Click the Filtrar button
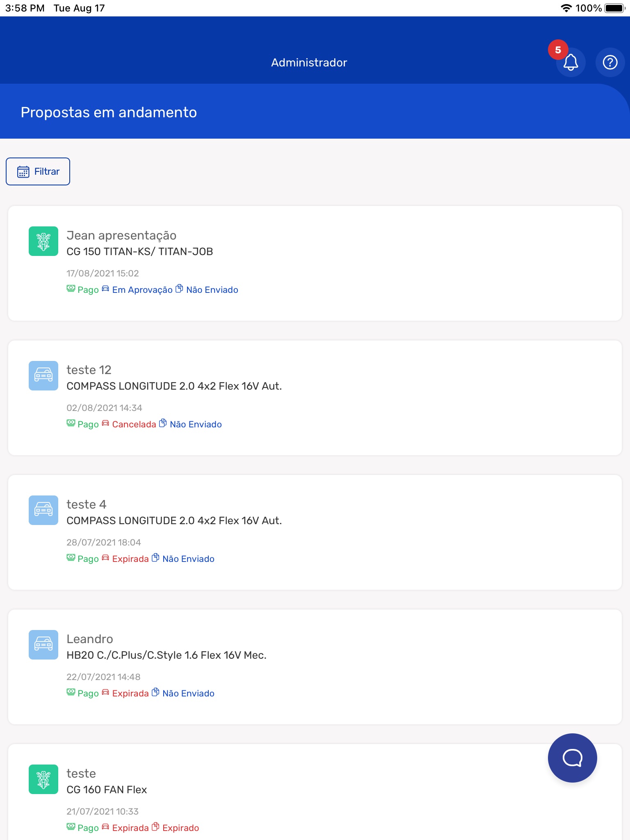The width and height of the screenshot is (630, 840). point(38,171)
